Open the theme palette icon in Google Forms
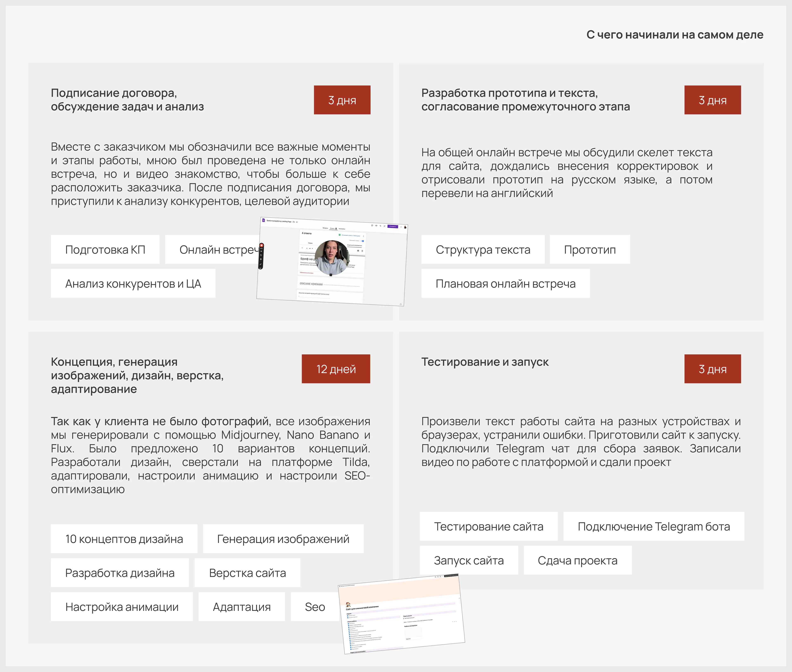The image size is (792, 672). pyautogui.click(x=372, y=226)
